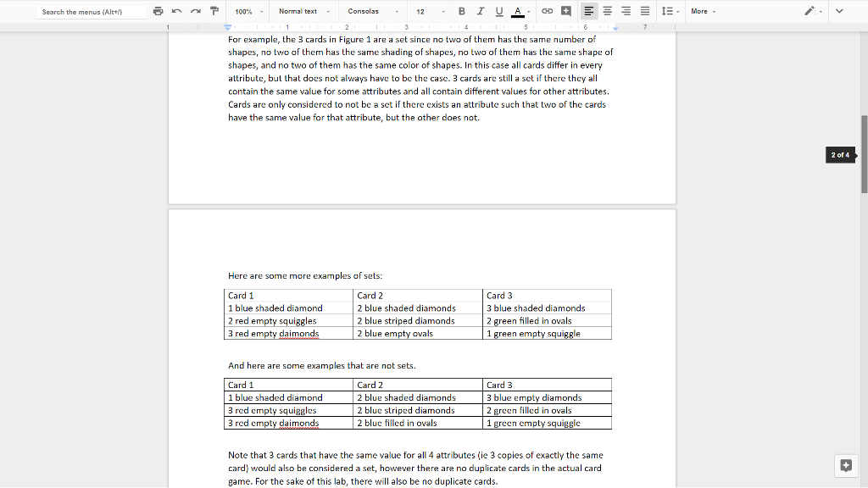Toggle underline formatting
The height and width of the screenshot is (488, 868).
(498, 11)
